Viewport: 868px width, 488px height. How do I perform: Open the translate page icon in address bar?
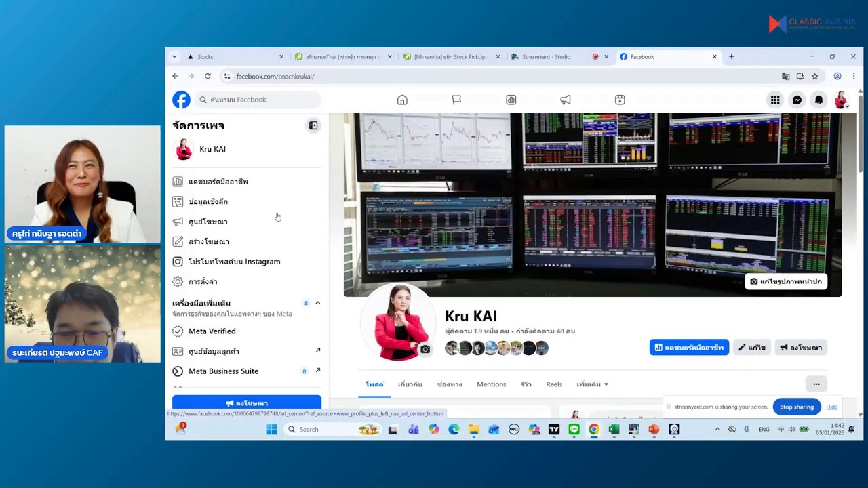click(786, 76)
